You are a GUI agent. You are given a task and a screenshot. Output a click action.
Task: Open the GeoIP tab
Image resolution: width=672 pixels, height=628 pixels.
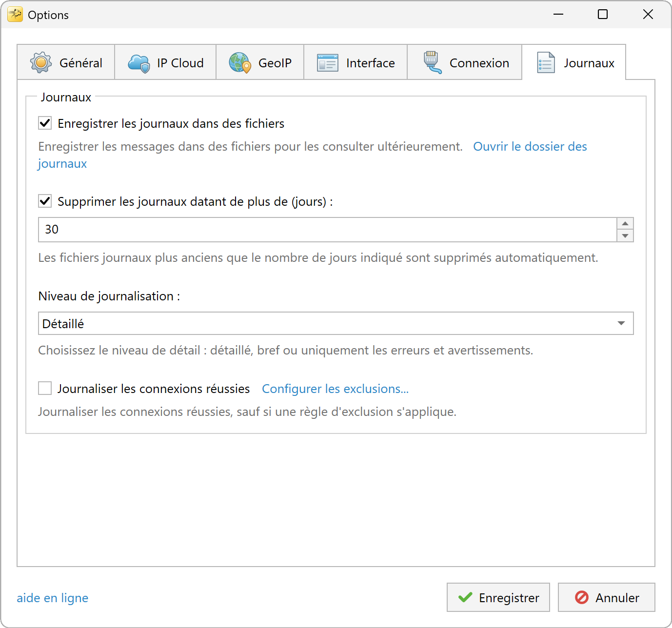pos(260,62)
